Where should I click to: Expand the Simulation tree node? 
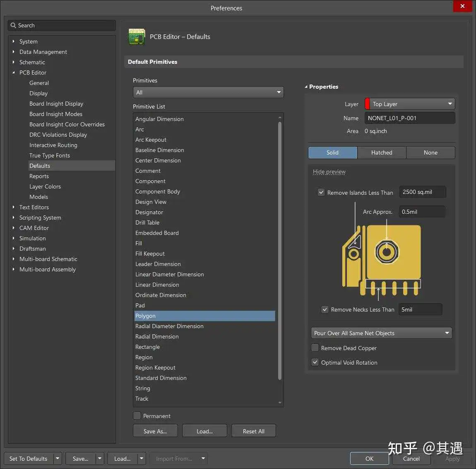pos(13,238)
